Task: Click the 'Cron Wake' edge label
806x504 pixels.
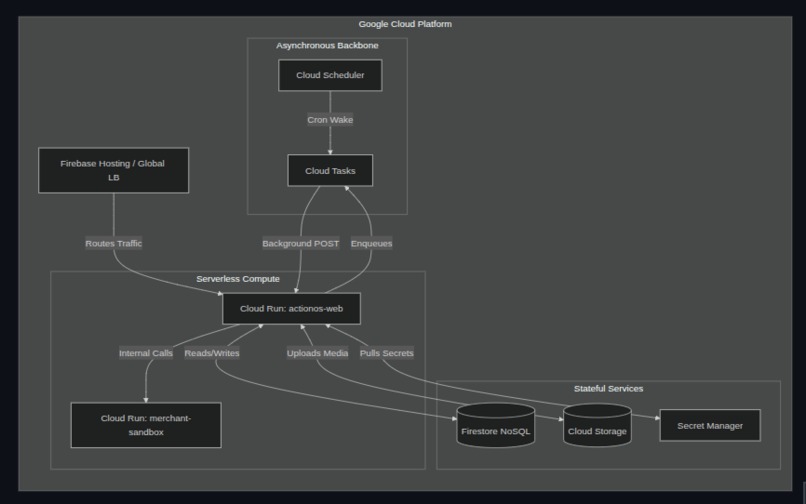Action: point(330,120)
